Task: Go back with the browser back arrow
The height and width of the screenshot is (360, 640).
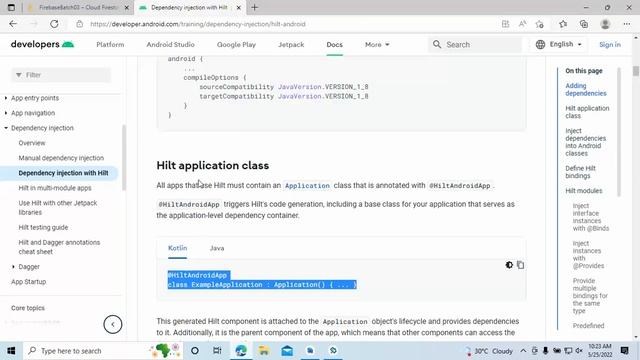Action: coord(13,24)
